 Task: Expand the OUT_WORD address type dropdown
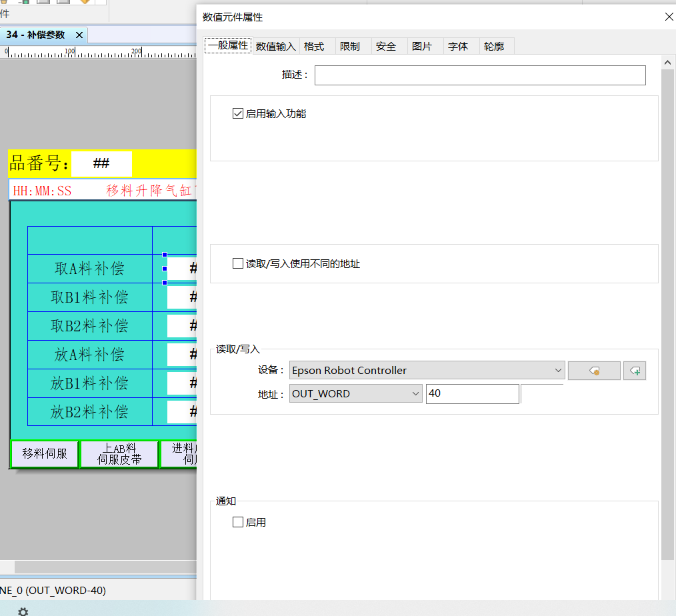[356, 394]
